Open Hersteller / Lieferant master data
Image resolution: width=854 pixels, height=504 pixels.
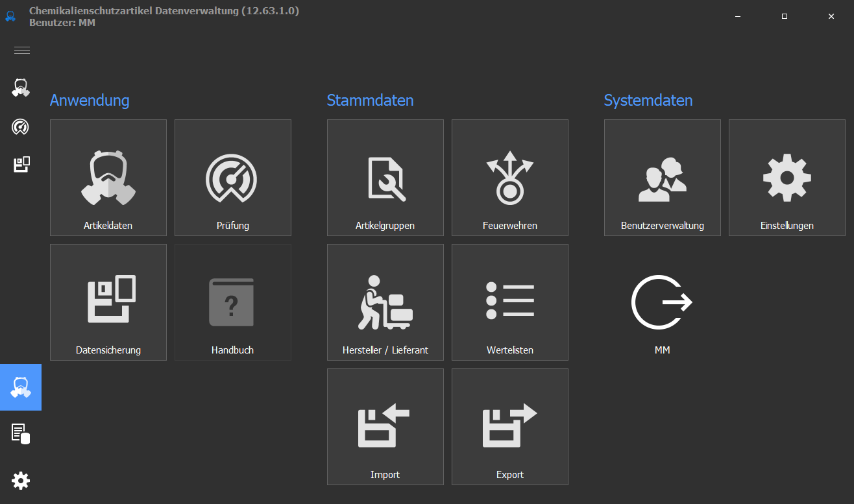click(x=385, y=302)
